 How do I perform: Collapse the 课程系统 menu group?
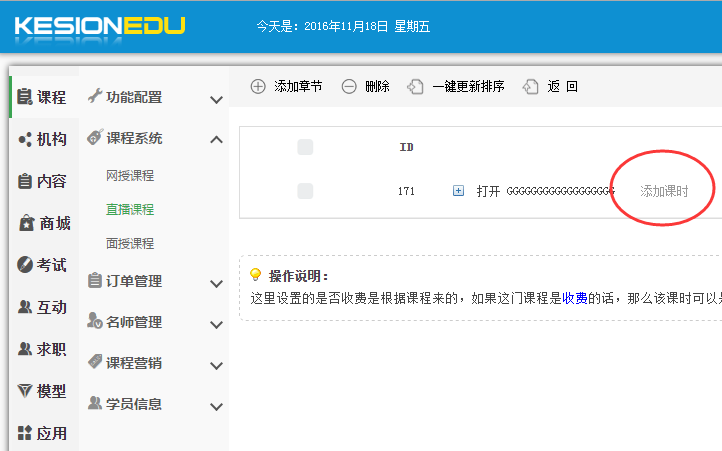(x=216, y=139)
